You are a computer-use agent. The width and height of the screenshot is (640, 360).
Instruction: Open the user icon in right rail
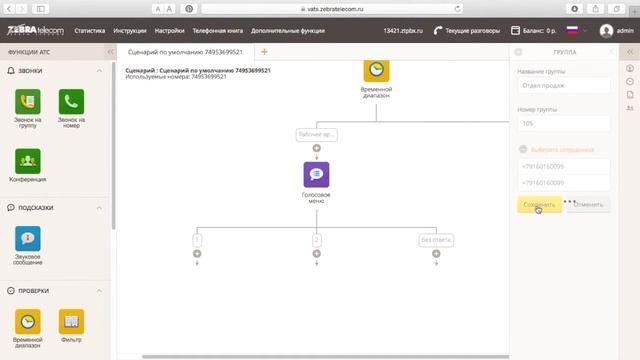click(x=630, y=68)
